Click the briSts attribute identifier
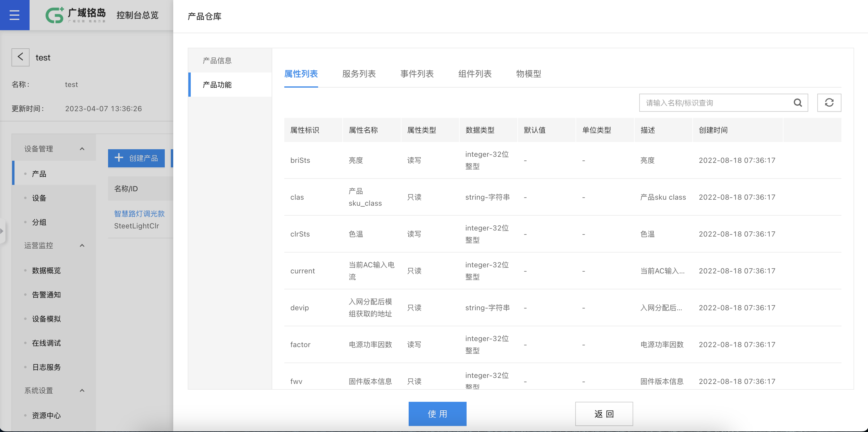 tap(300, 160)
